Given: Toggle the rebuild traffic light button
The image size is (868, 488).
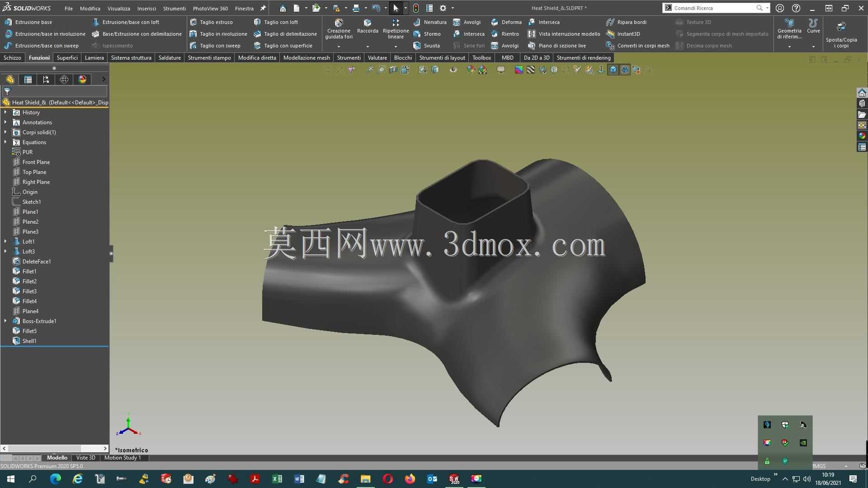Looking at the screenshot, I should point(416,8).
